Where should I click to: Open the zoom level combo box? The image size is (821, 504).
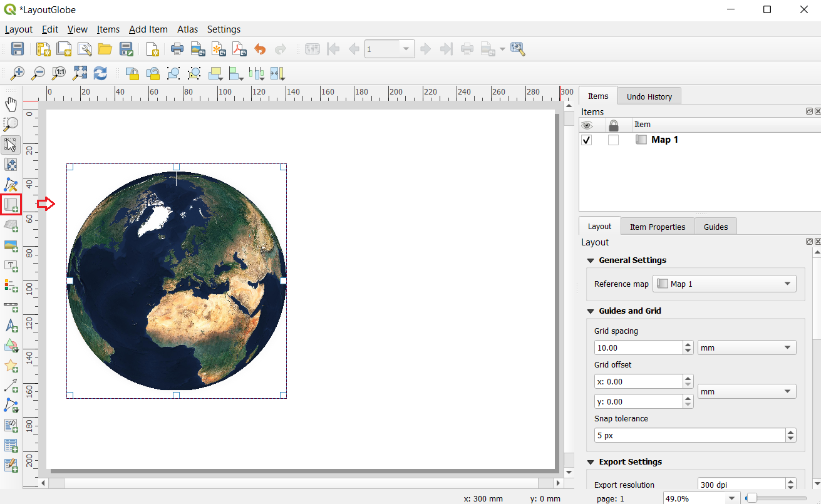pos(731,498)
